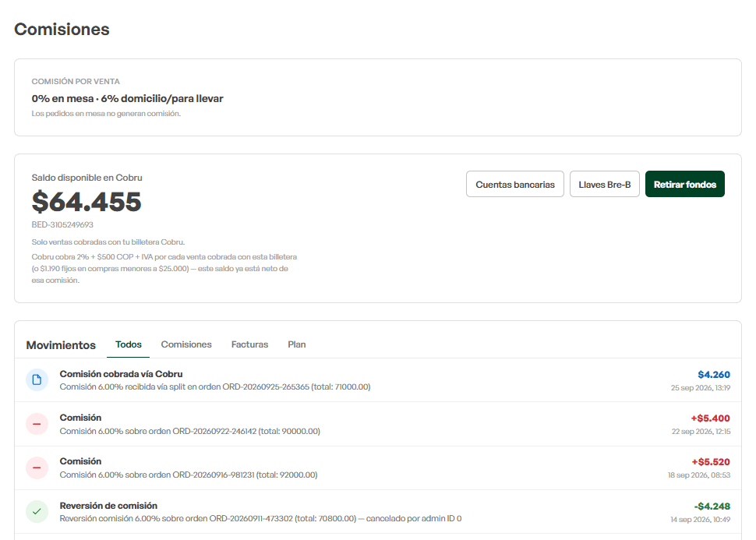Click the Cobru cobra 2% + $500 COP fee note
The image size is (756, 540).
pyautogui.click(x=164, y=269)
